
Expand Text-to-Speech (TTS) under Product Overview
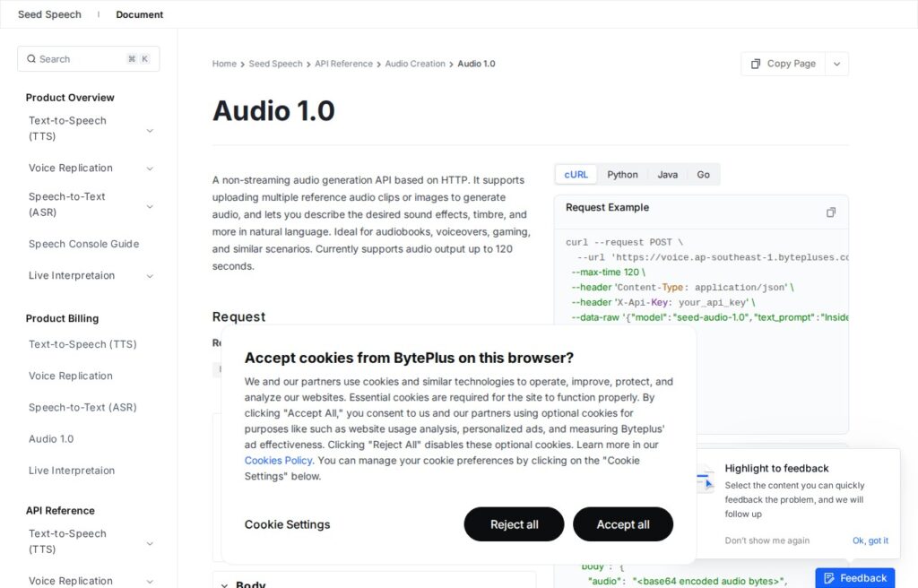(150, 131)
